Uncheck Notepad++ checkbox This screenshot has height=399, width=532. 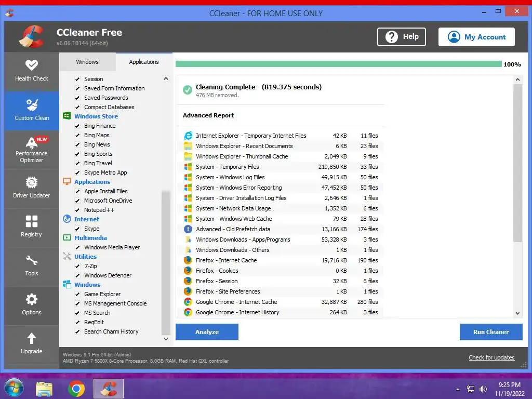coord(77,210)
